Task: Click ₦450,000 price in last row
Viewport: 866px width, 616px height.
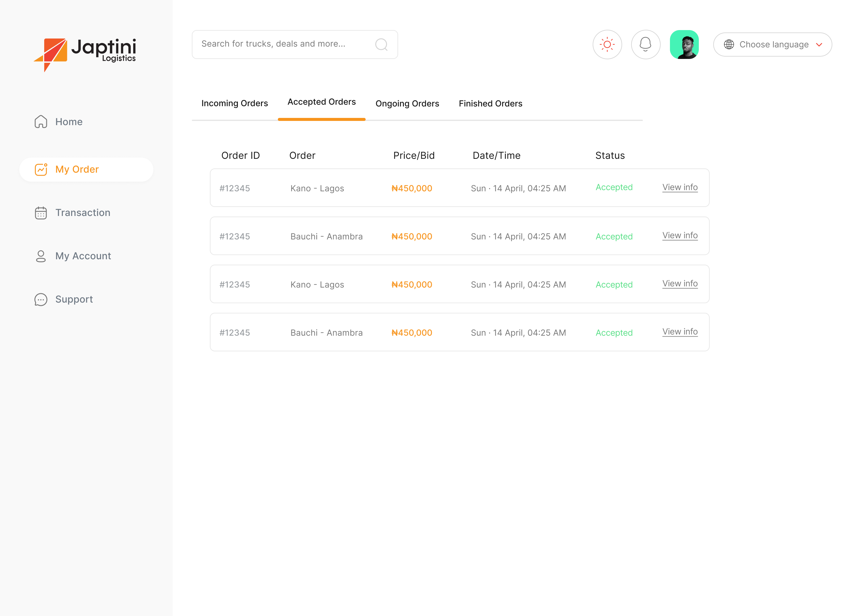Action: (411, 333)
